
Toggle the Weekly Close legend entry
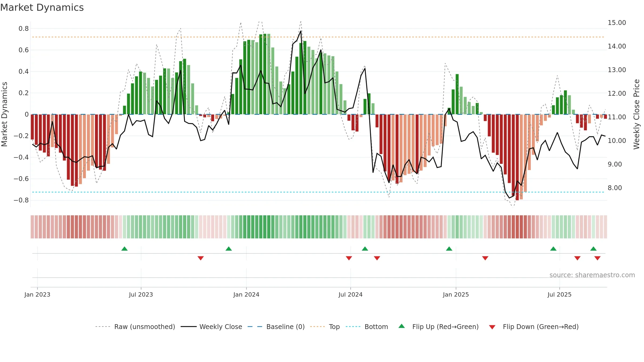(211, 327)
